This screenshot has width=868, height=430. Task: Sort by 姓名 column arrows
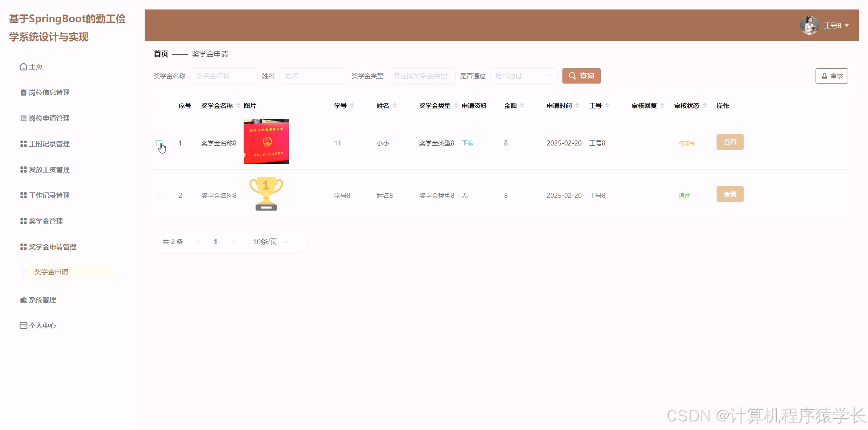pos(395,106)
